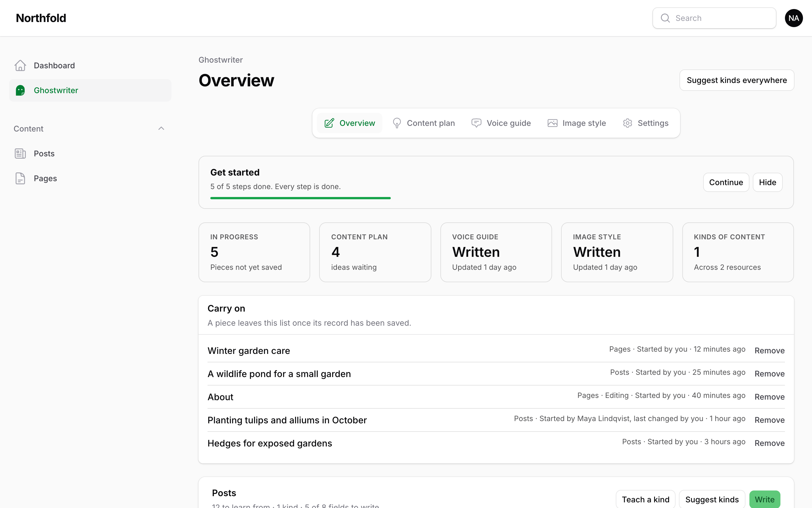
Task: Open the Image Style Written card
Action: tap(617, 252)
